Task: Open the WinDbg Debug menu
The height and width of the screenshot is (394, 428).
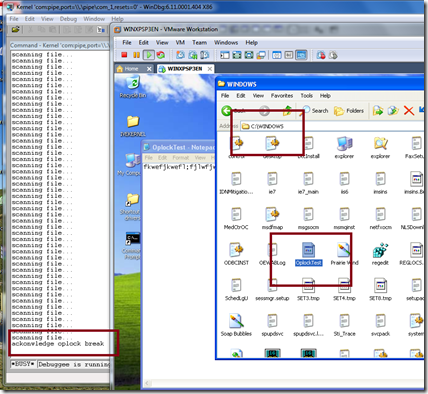Action: (68, 19)
